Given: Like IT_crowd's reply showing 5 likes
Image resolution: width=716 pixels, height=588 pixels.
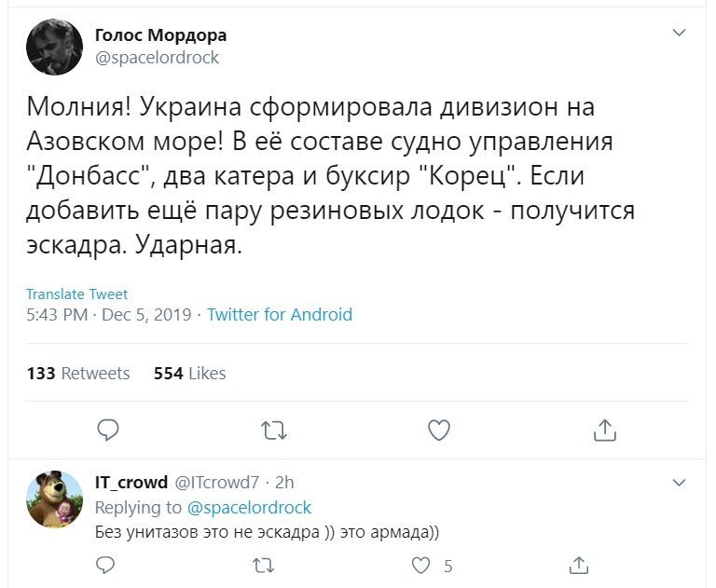Looking at the screenshot, I should point(420,566).
